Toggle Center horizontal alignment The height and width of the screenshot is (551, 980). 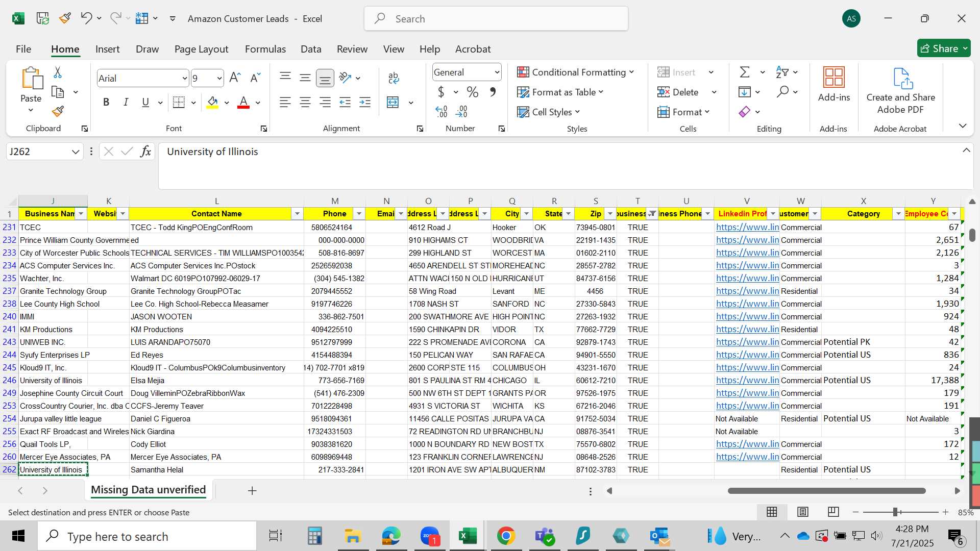[x=305, y=102]
